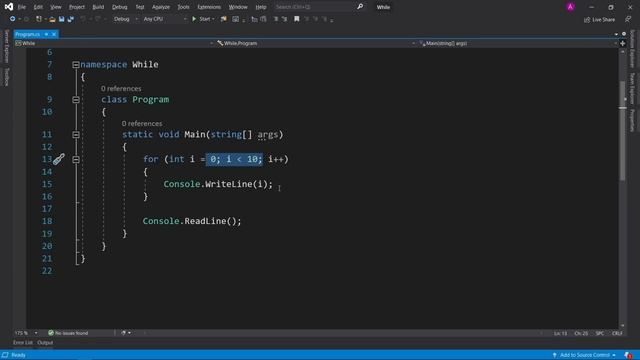Click the health indicator cleanup icon
The width and height of the screenshot is (640, 360).
(124, 333)
